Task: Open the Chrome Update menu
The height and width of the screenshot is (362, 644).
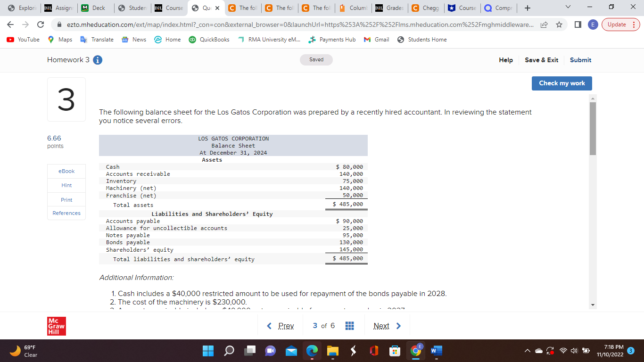Action: tap(620, 25)
